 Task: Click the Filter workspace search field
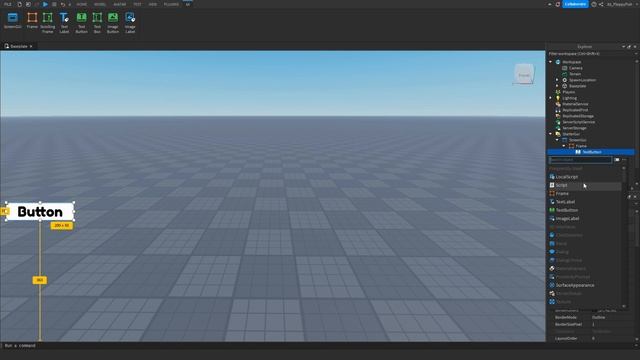590,53
